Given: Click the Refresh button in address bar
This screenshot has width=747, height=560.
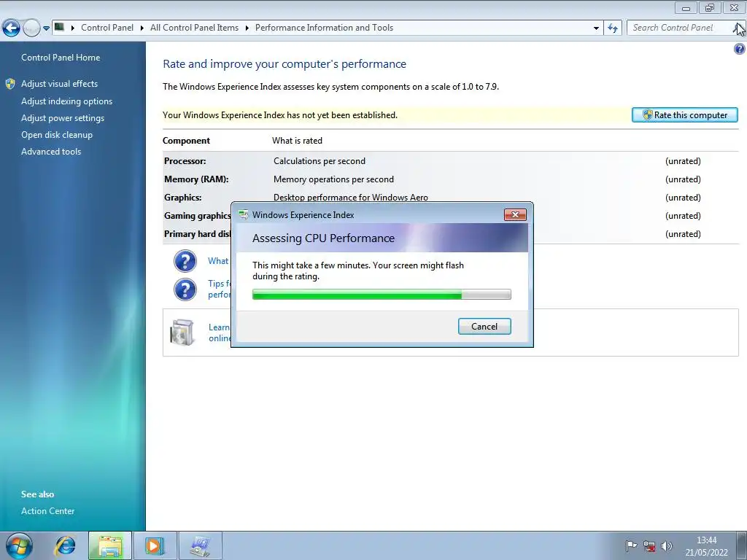Looking at the screenshot, I should (613, 28).
